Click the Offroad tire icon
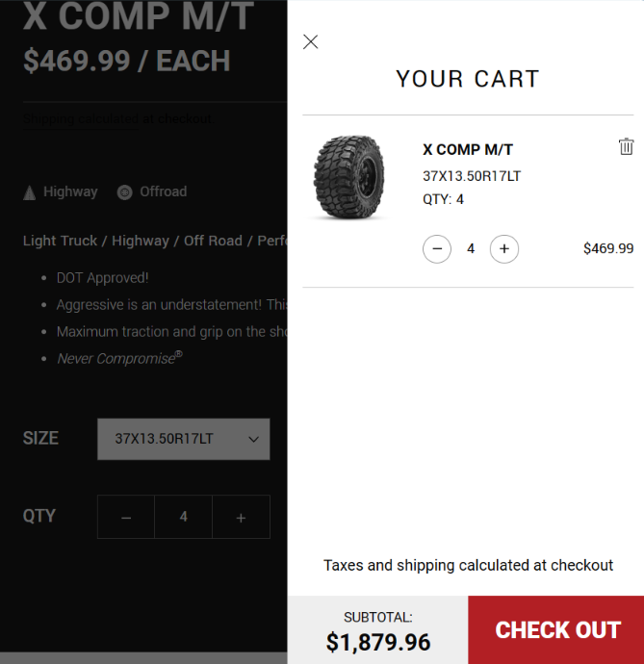The width and height of the screenshot is (644, 664). [124, 192]
